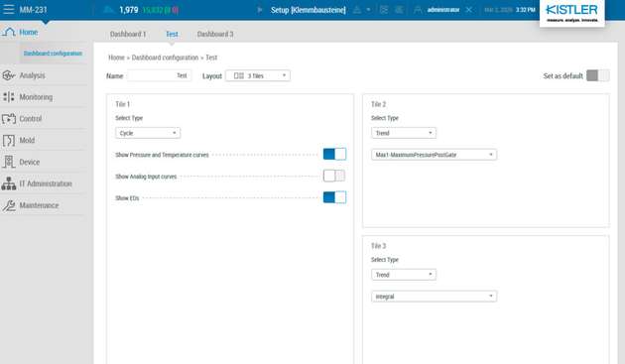Image resolution: width=625 pixels, height=364 pixels.
Task: Expand the dropdown arrow next to the warning icon
Action: pos(368,10)
